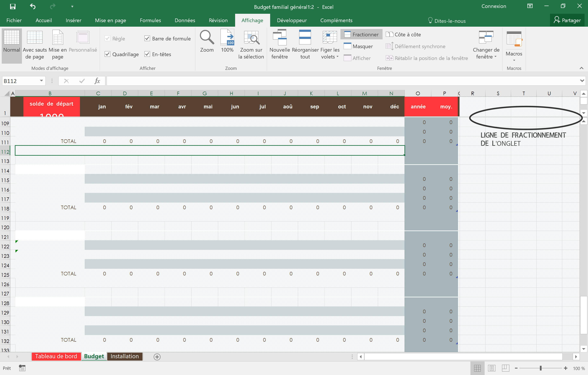The height and width of the screenshot is (375, 588).
Task: Click the Save icon in title bar
Action: click(x=13, y=7)
